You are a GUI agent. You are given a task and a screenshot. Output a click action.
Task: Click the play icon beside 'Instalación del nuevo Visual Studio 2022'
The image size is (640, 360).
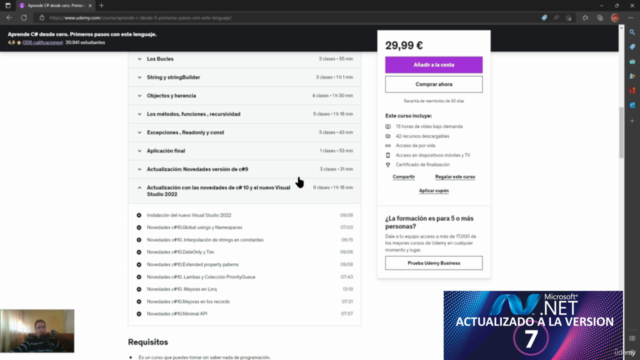139,215
